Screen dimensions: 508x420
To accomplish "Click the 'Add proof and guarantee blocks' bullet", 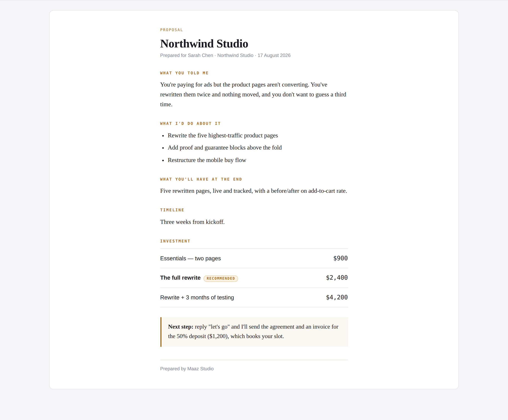I will pyautogui.click(x=225, y=148).
